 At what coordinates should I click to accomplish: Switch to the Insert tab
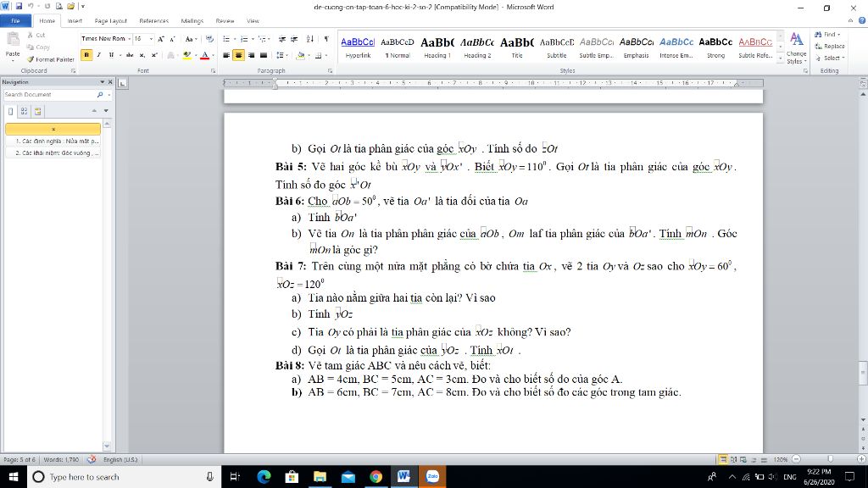coord(75,20)
